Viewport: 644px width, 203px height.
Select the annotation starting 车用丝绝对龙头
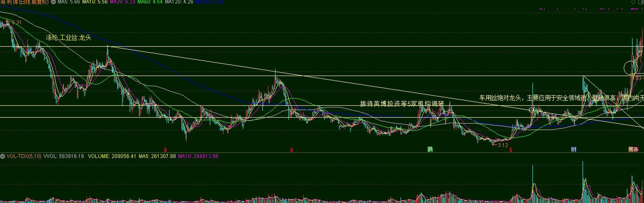tap(562, 98)
